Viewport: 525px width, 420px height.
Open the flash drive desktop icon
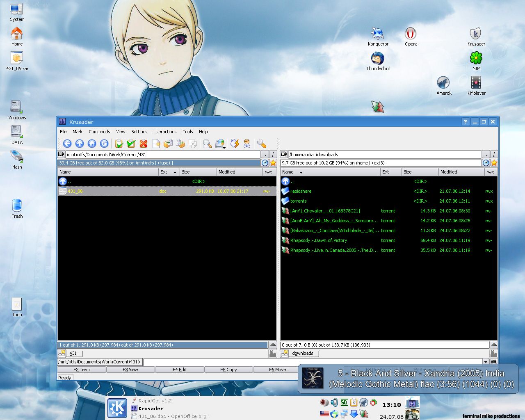[17, 160]
